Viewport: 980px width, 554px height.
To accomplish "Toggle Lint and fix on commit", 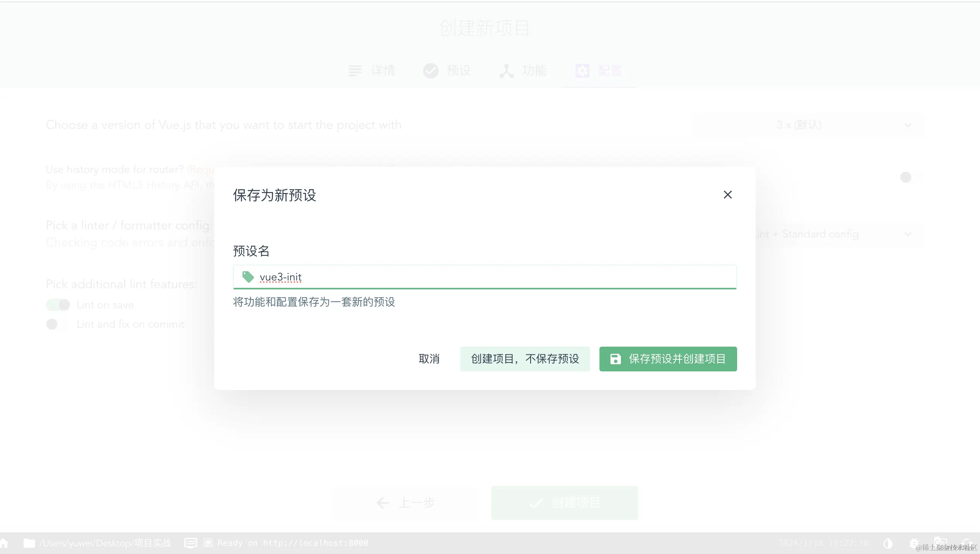I will click(x=57, y=324).
